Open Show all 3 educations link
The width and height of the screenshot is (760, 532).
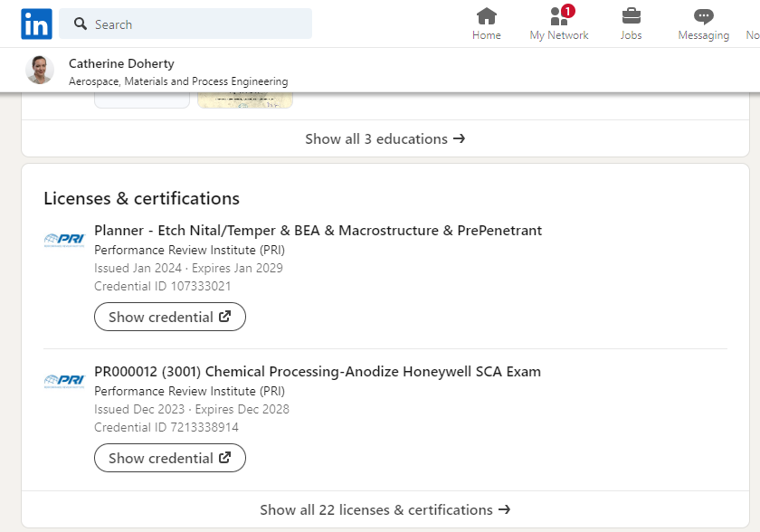click(385, 139)
